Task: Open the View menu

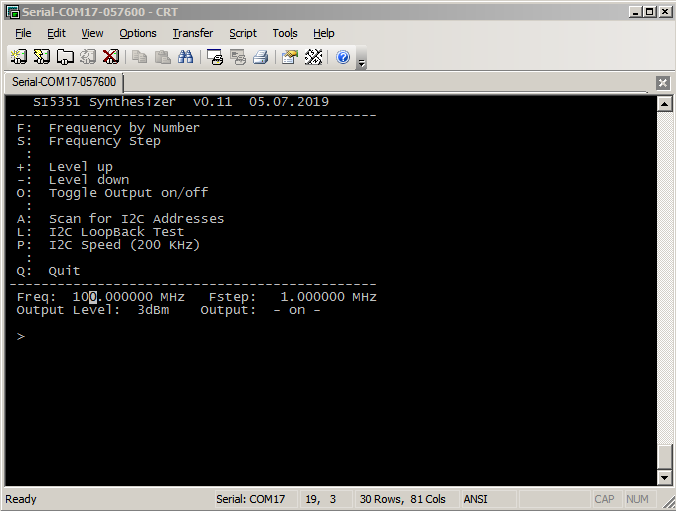Action: [92, 33]
